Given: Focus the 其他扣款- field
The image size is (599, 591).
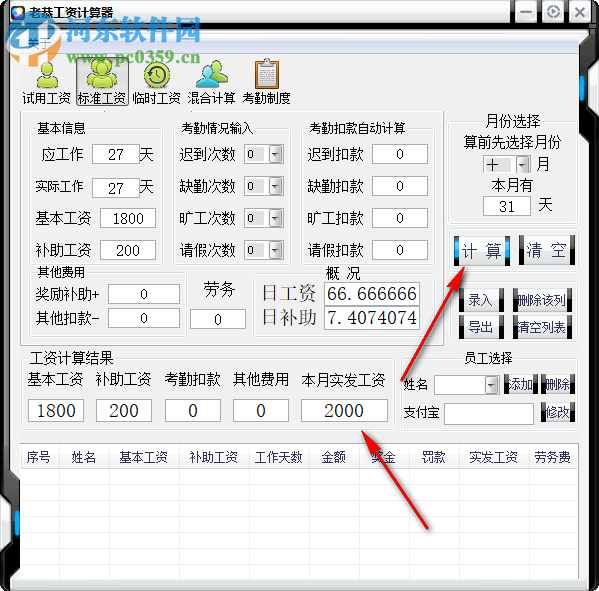Looking at the screenshot, I should tap(144, 318).
